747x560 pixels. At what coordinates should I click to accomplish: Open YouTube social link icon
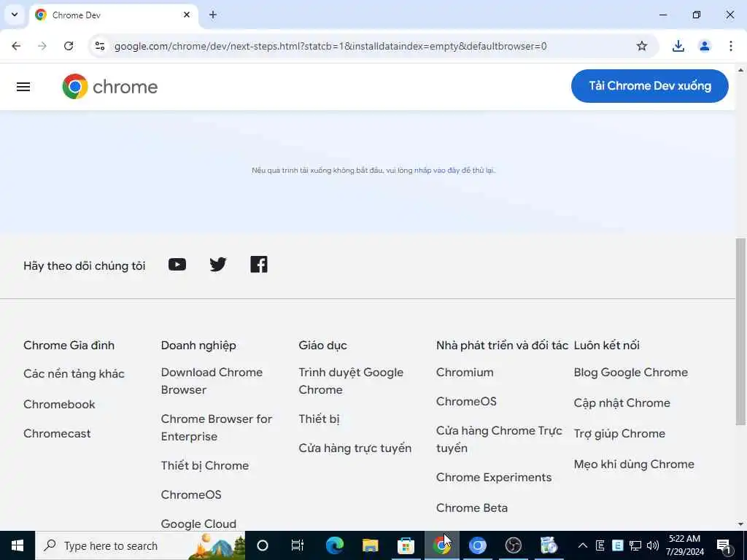click(177, 264)
